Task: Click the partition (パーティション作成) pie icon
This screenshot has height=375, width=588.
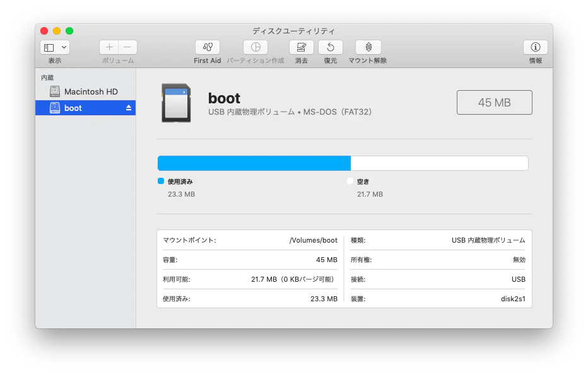Action: click(x=256, y=47)
